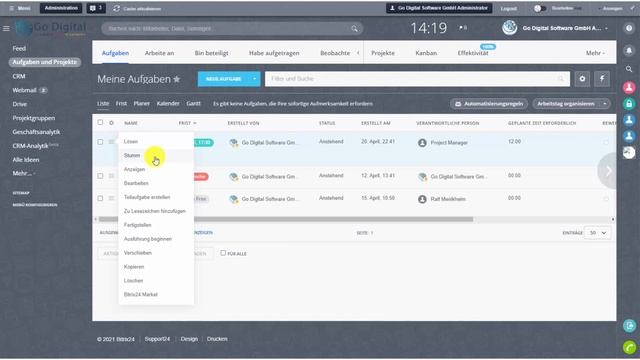Open the green lock chat icon
The image size is (640, 360).
629,104
